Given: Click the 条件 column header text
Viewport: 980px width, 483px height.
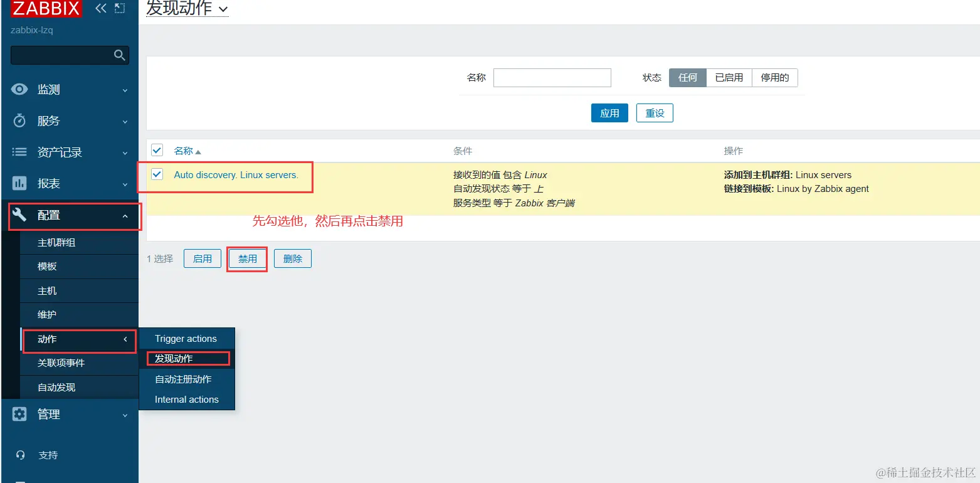Looking at the screenshot, I should pyautogui.click(x=463, y=151).
